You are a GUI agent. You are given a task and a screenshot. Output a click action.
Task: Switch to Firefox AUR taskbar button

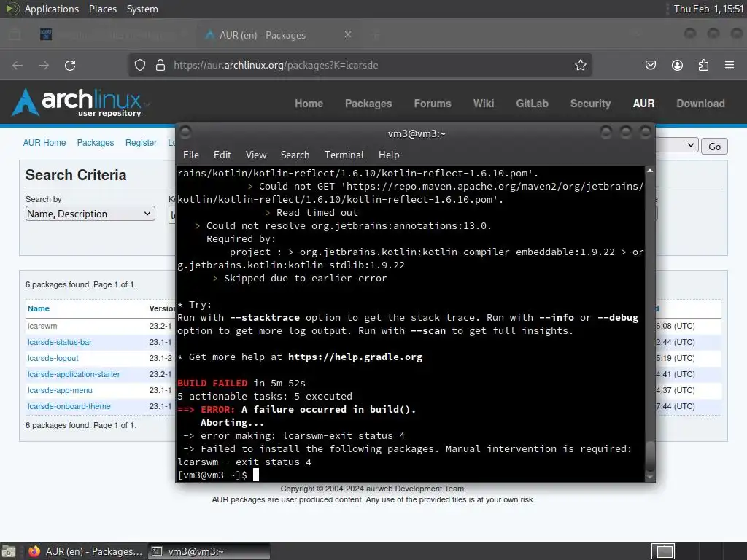click(x=86, y=551)
